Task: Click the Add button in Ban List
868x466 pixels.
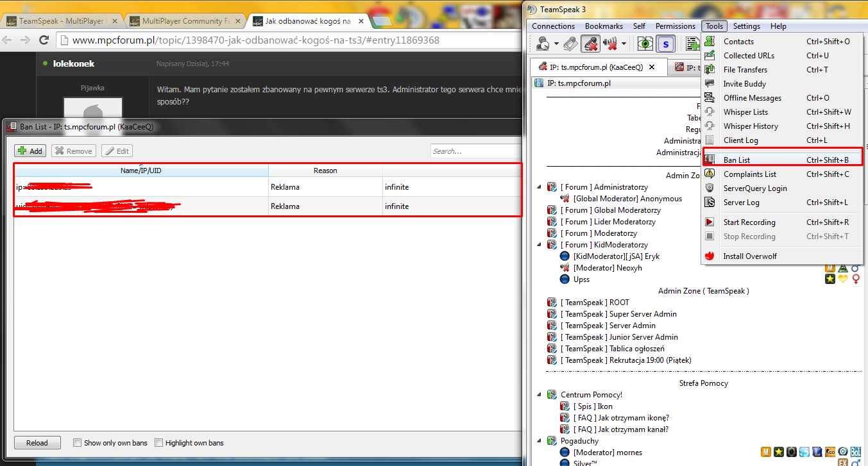Action: (x=30, y=151)
